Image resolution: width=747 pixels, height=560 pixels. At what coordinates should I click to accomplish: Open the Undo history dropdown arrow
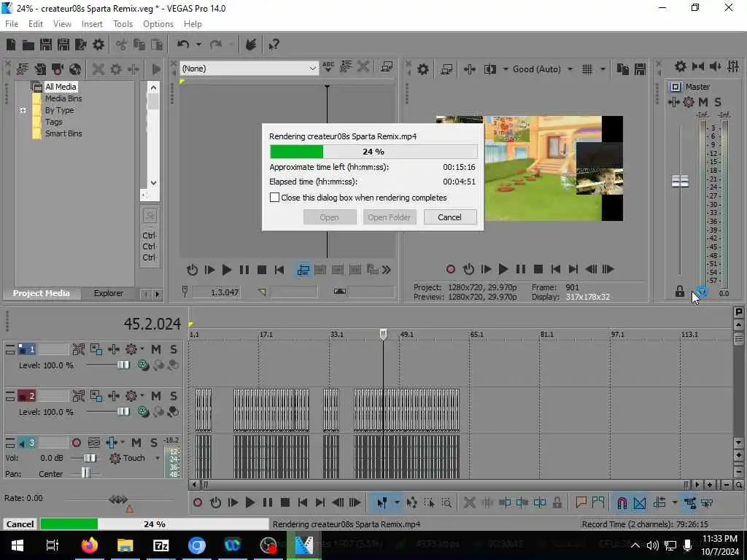pyautogui.click(x=198, y=44)
